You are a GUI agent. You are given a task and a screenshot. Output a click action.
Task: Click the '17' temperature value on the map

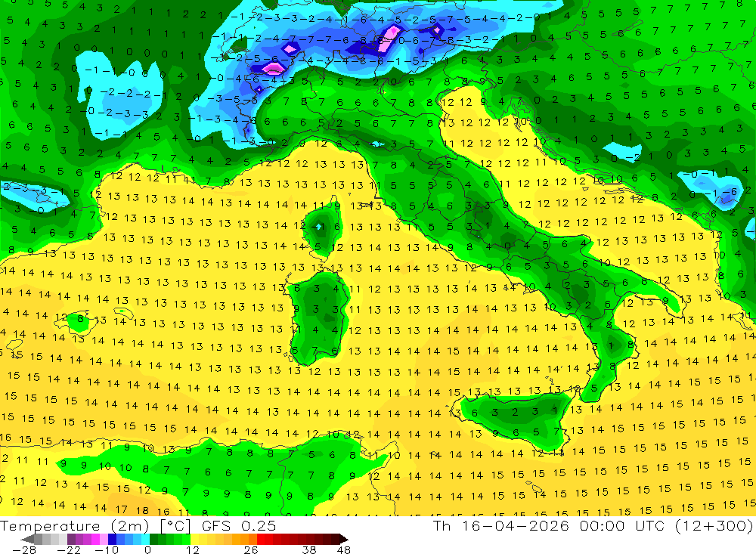pos(122,509)
